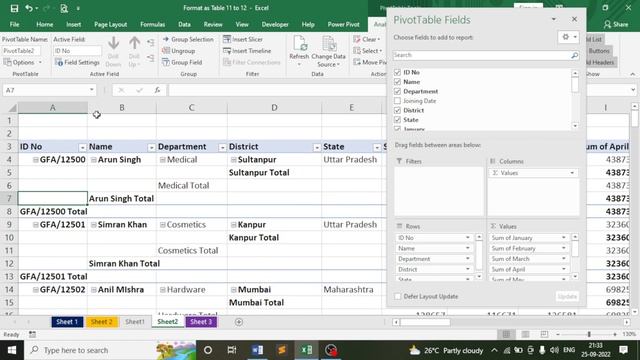640x360 pixels.
Task: Open the Department column filter dropdown
Action: click(222, 147)
